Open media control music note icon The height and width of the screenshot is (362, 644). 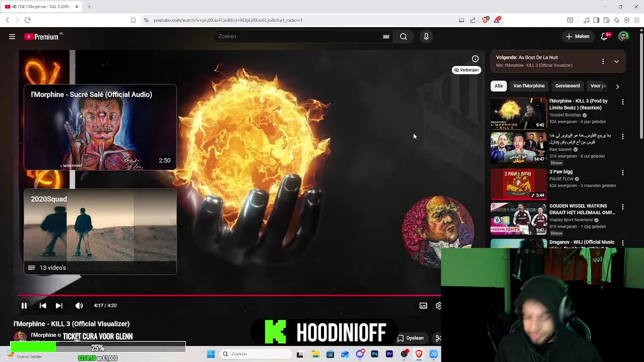tap(586, 20)
